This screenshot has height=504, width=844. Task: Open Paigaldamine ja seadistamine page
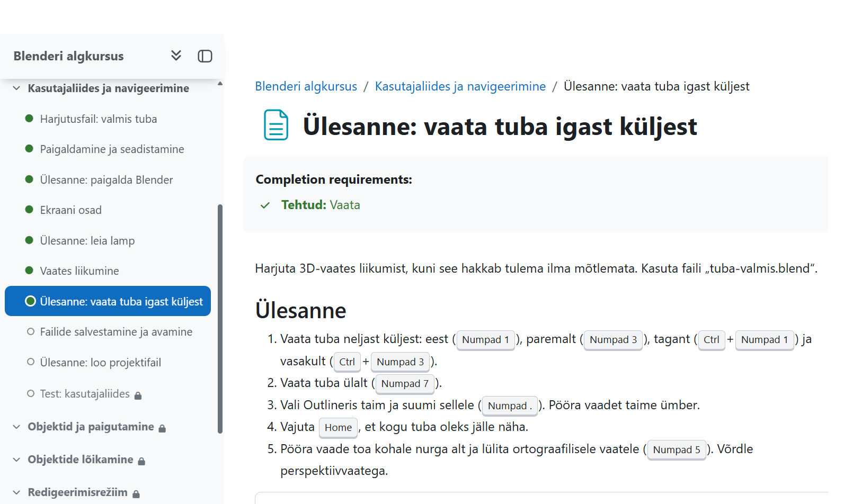[x=112, y=149]
